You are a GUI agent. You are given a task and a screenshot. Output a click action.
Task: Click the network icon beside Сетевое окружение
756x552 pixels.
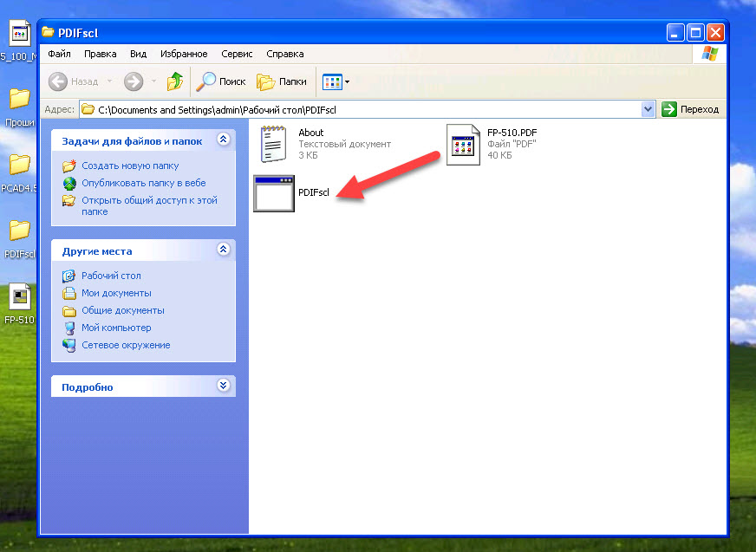(x=69, y=346)
